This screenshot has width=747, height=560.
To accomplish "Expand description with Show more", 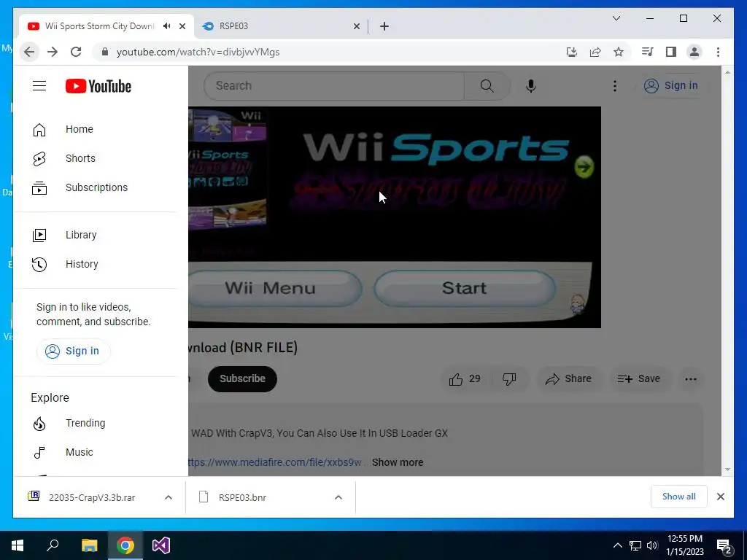I will 398,462.
